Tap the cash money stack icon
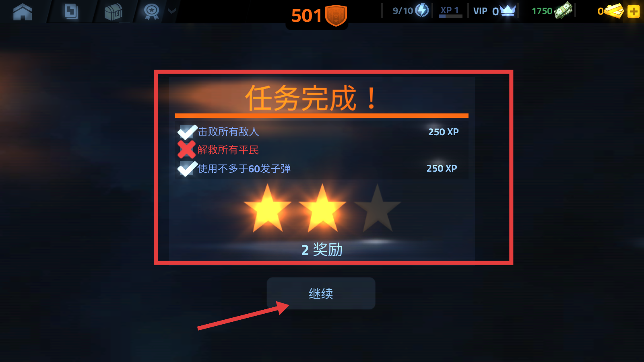The height and width of the screenshot is (362, 644). click(563, 10)
